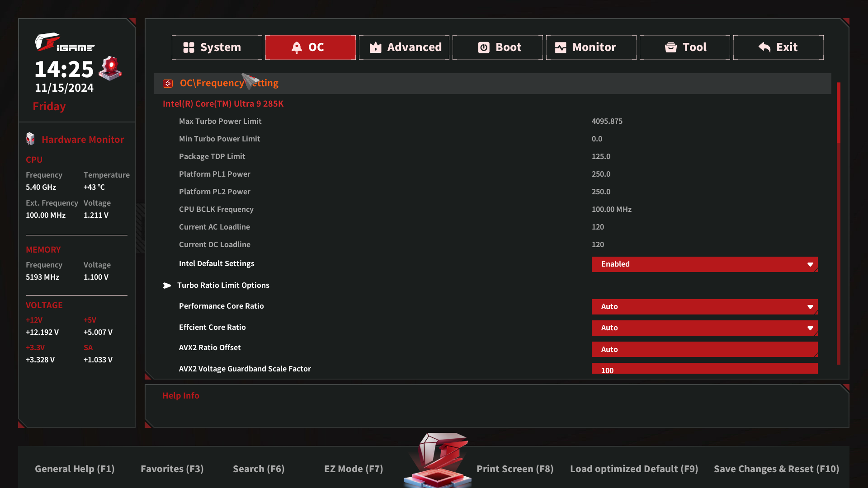
Task: Switch to the Advanced tab
Action: pyautogui.click(x=404, y=47)
